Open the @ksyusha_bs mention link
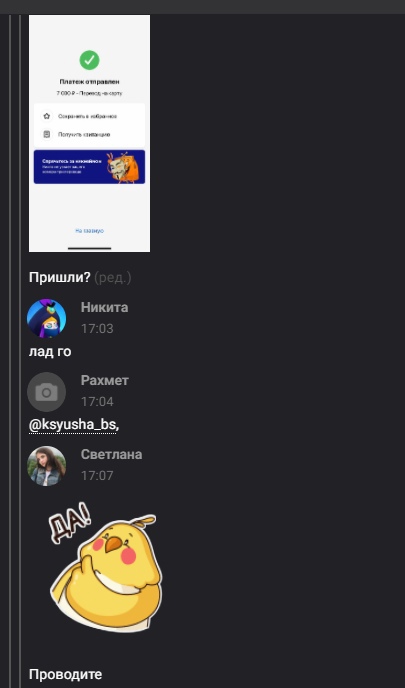The width and height of the screenshot is (405, 688). coord(73,425)
